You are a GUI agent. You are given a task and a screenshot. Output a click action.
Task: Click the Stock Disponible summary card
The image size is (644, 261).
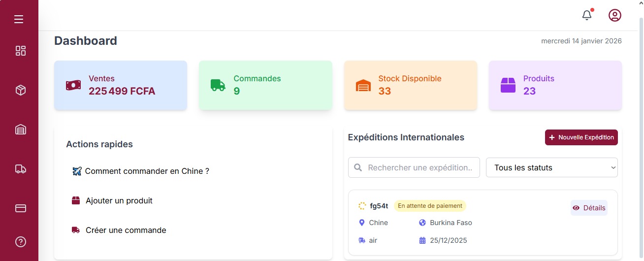(x=410, y=85)
